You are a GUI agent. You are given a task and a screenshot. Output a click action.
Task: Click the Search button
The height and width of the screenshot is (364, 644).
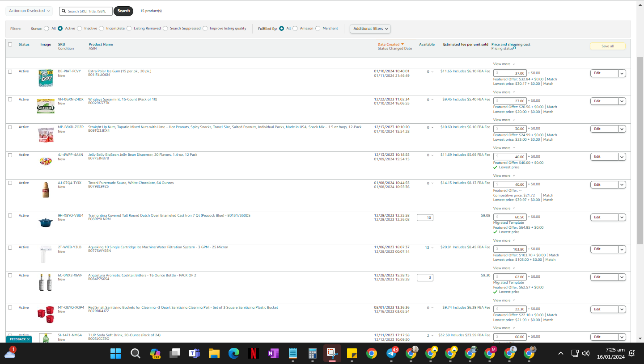[x=123, y=11]
